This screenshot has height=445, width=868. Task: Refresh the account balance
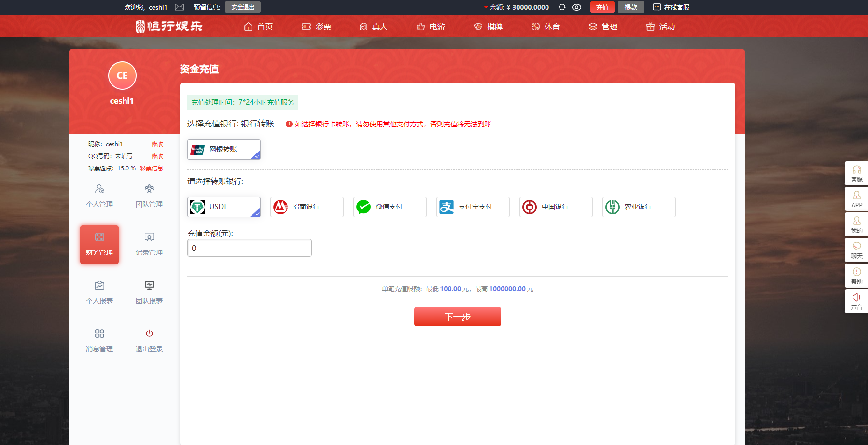(562, 7)
